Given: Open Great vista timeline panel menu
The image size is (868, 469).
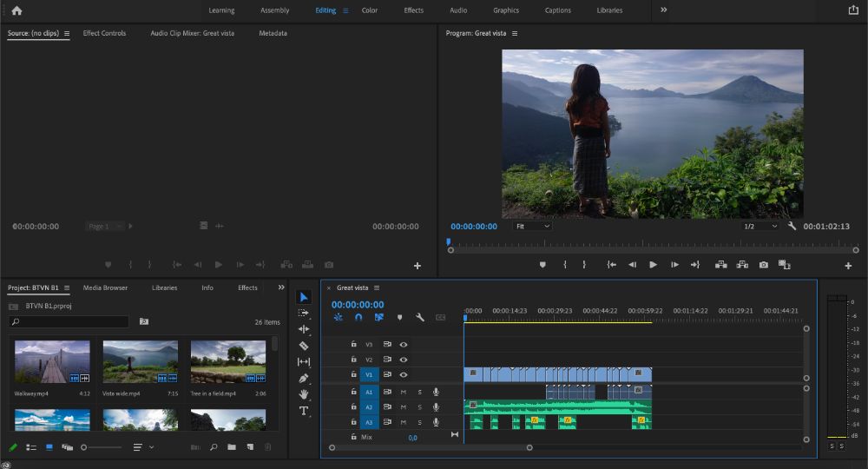Looking at the screenshot, I should tap(377, 288).
